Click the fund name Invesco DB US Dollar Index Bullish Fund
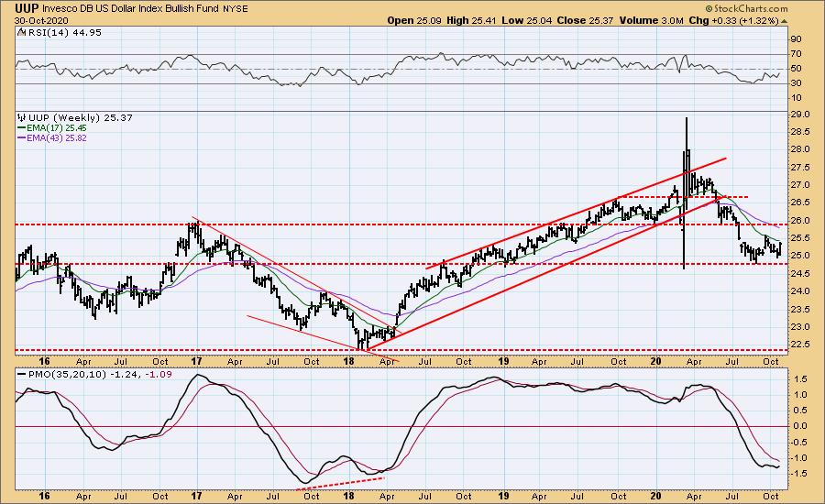The height and width of the screenshot is (504, 825). tap(131, 9)
